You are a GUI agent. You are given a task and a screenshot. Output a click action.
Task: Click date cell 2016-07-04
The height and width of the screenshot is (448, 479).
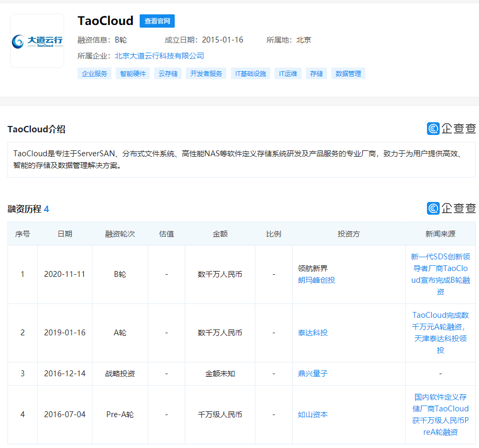[x=64, y=415]
